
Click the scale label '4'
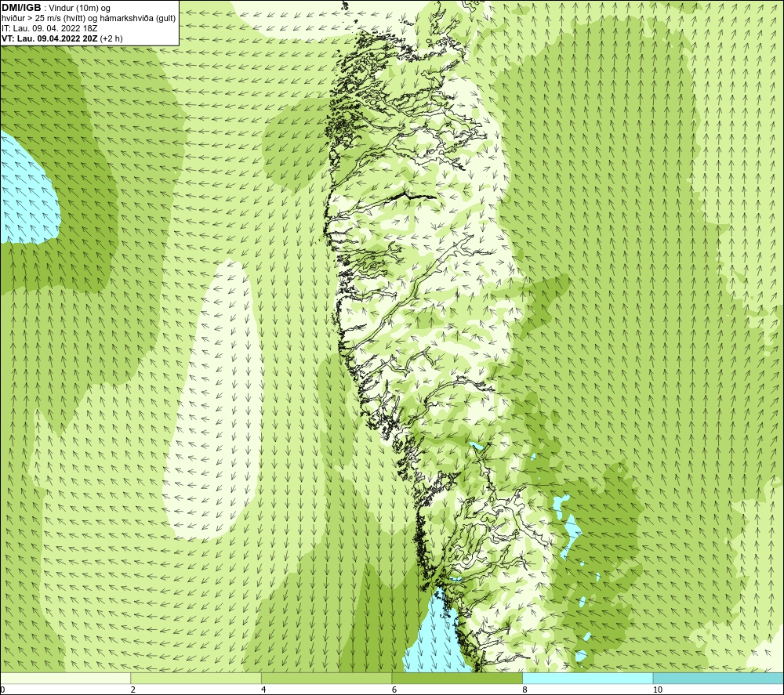263,690
